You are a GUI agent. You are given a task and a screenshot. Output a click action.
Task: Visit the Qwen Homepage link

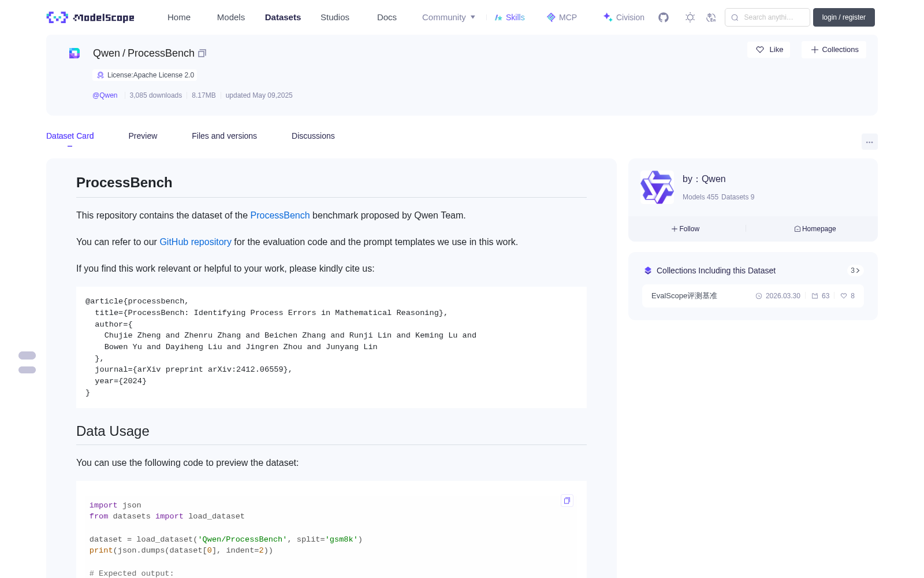(815, 229)
